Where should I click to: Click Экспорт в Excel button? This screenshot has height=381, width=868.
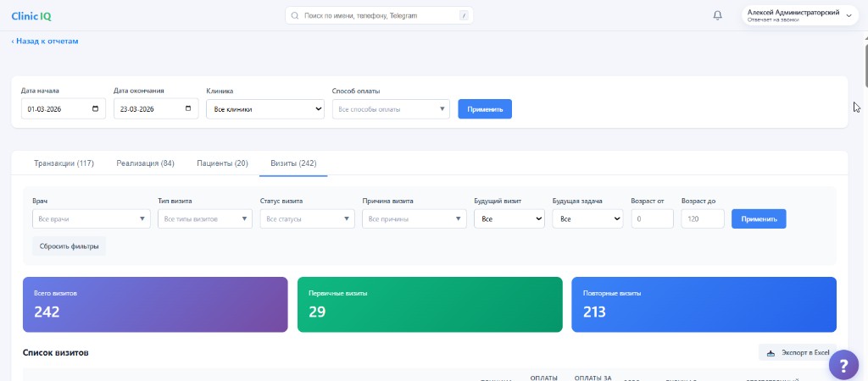(x=798, y=353)
